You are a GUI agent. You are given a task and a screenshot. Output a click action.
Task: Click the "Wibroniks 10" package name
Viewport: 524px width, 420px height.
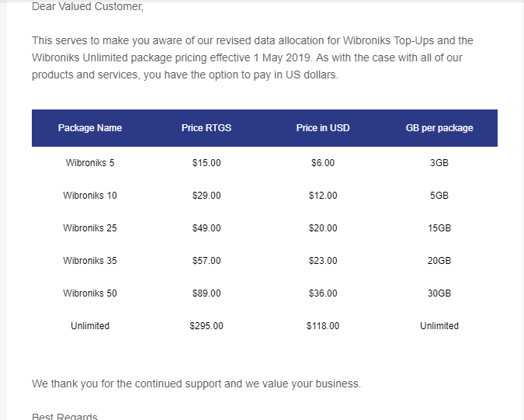click(x=90, y=196)
